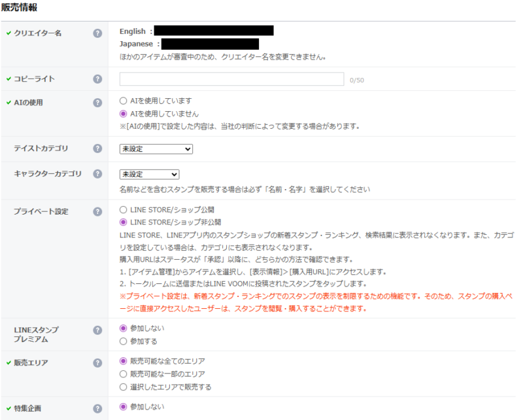Choose the AIを使用していません radio button

pyautogui.click(x=124, y=114)
